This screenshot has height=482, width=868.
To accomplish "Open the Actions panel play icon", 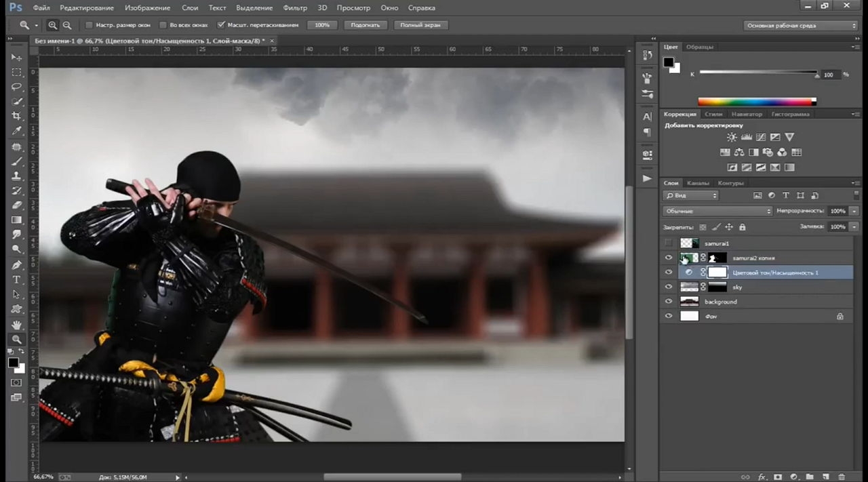I will pos(648,178).
